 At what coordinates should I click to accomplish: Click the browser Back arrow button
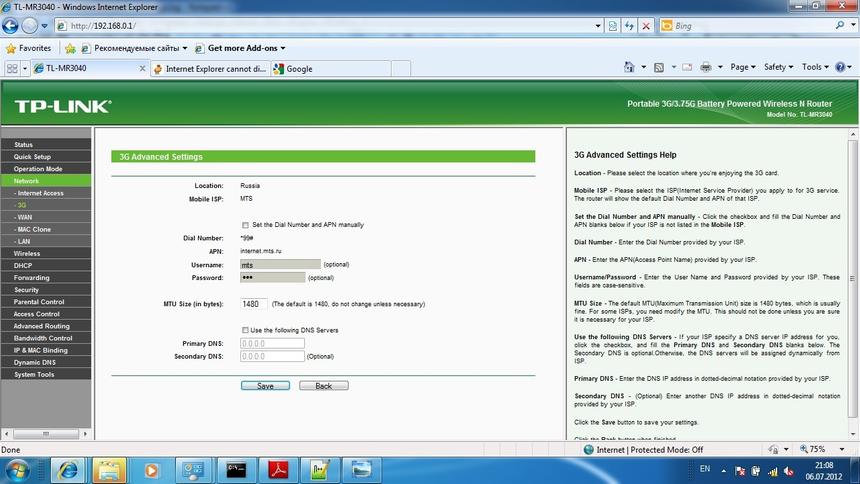[14, 25]
